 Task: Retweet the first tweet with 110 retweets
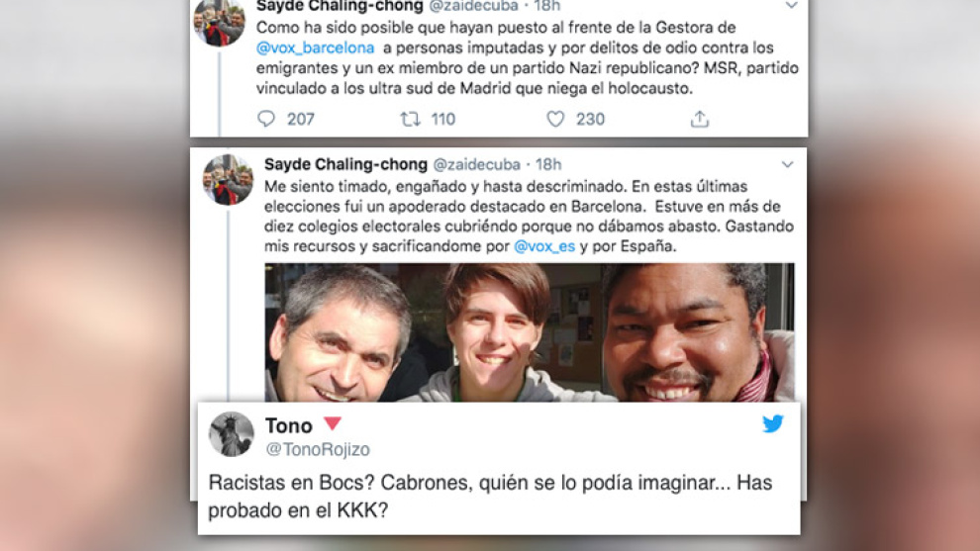click(410, 119)
